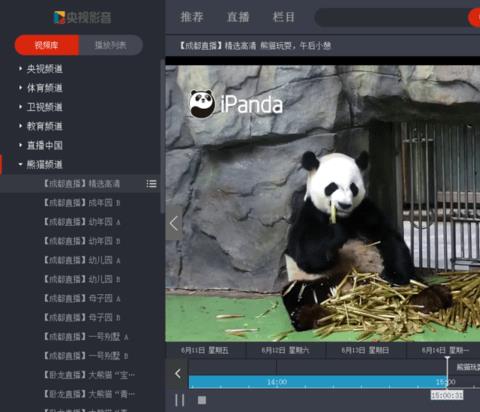480x412 pixels.
Task: Focus the top search input field
Action: pos(392,18)
